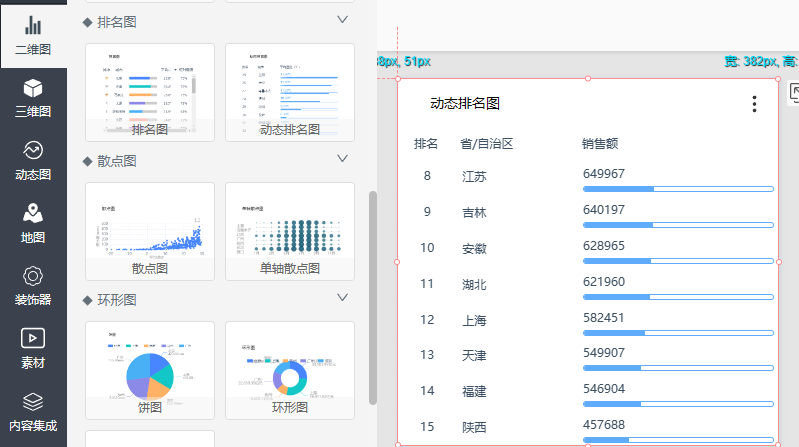Screen dimensions: 799x447
Task: Open the 二维图 chart category
Action: pos(33,34)
